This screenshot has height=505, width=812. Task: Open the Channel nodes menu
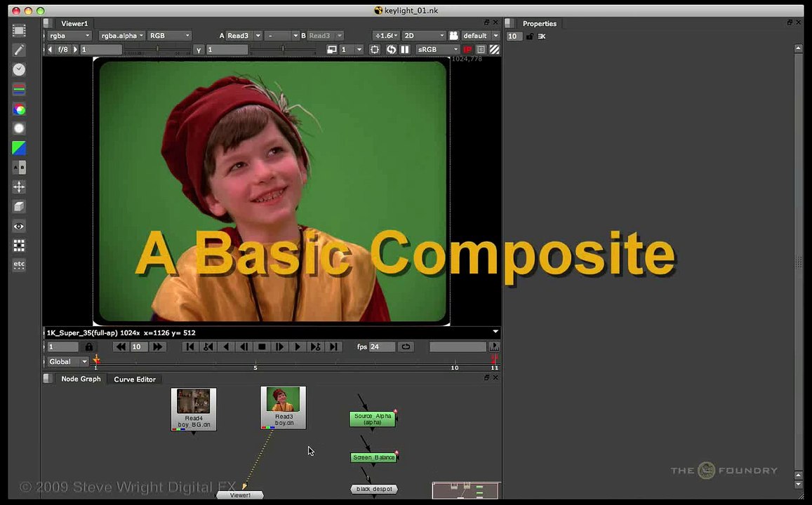click(x=19, y=90)
